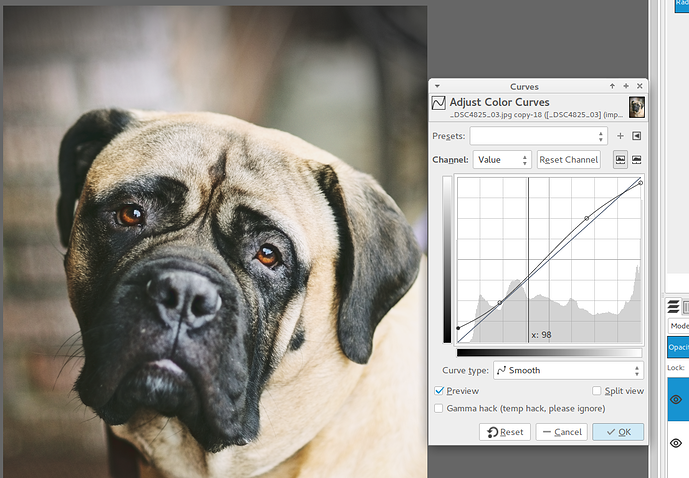Click the layer Opacity slider
This screenshot has width=689, height=478.
click(678, 347)
